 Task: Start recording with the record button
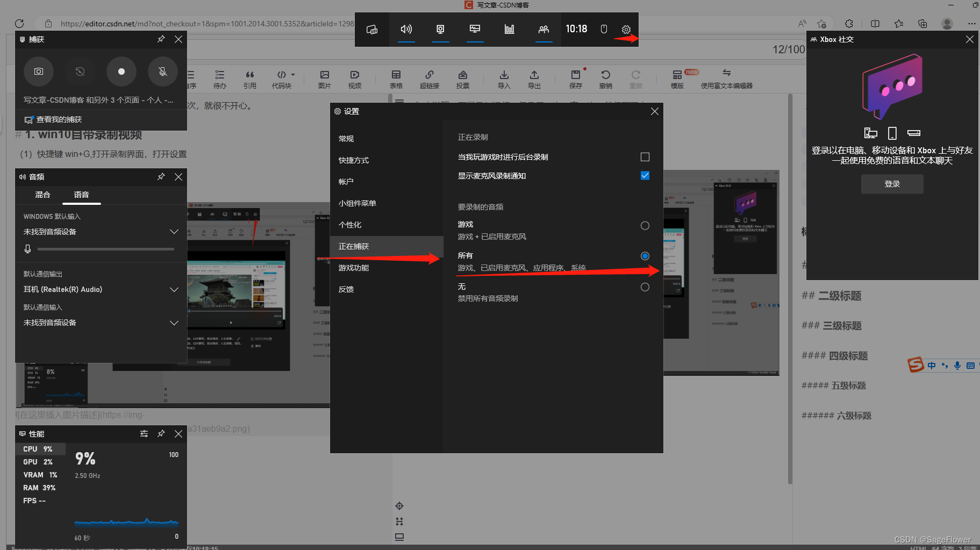[121, 72]
